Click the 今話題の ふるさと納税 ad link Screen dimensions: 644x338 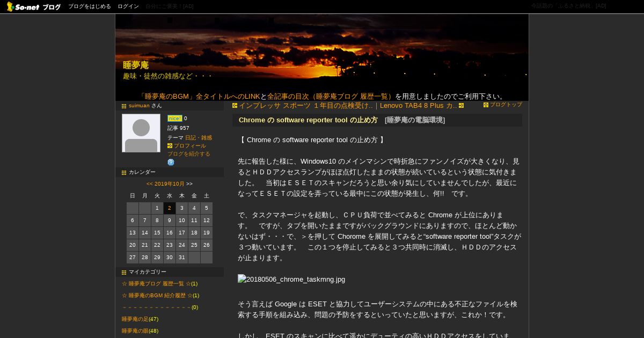coord(568,6)
